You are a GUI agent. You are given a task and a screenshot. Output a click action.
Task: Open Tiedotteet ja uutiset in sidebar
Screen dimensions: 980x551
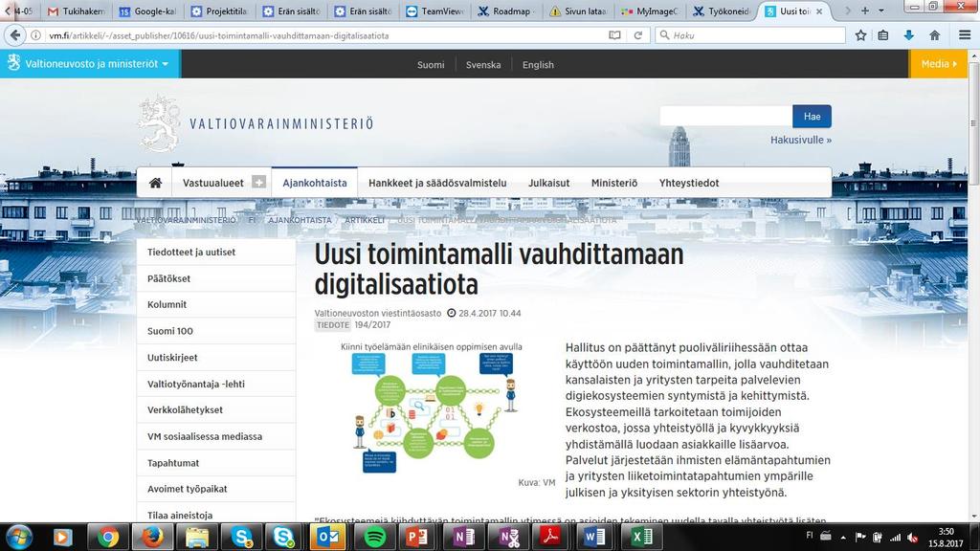(216, 252)
